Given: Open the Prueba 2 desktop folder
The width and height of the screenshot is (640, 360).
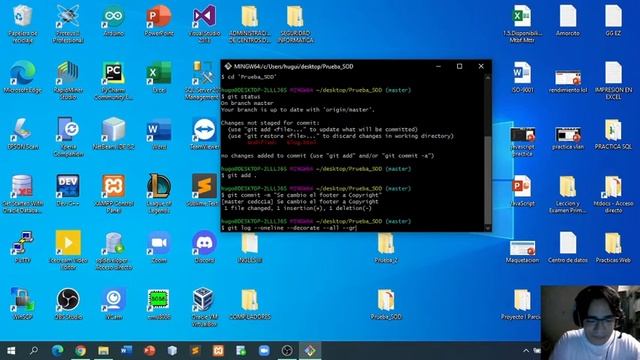Looking at the screenshot, I should (386, 248).
